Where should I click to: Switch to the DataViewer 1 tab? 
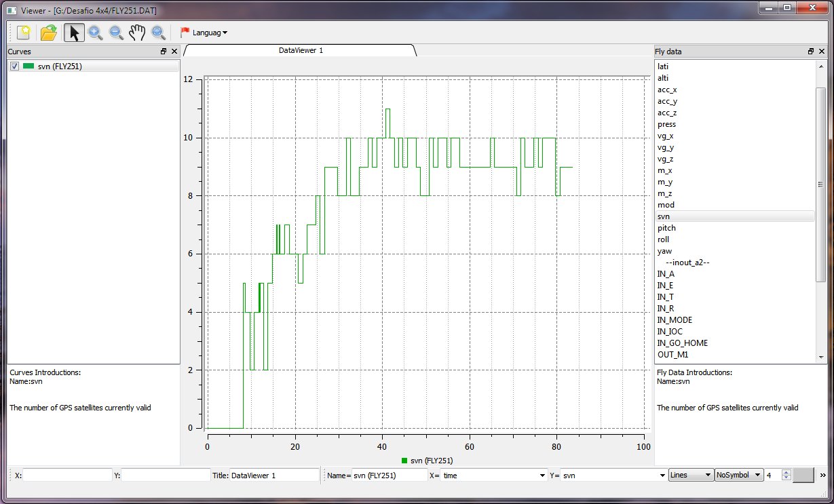[299, 51]
